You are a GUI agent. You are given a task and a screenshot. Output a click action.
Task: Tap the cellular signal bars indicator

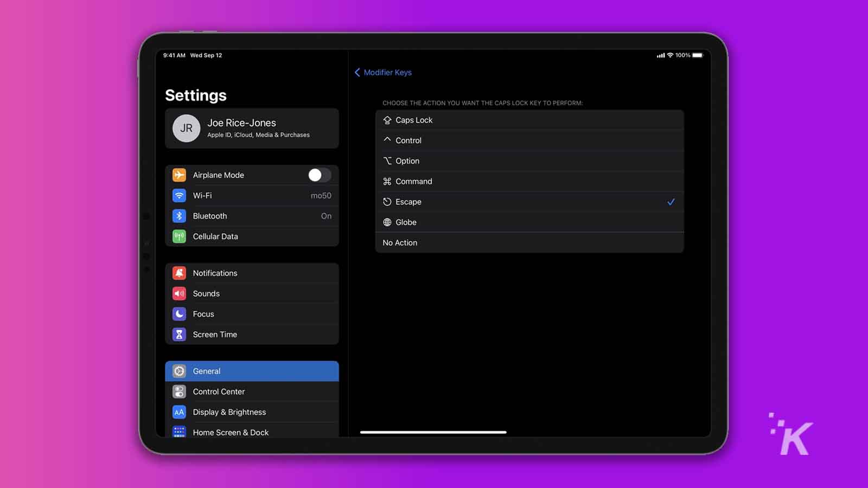click(661, 55)
